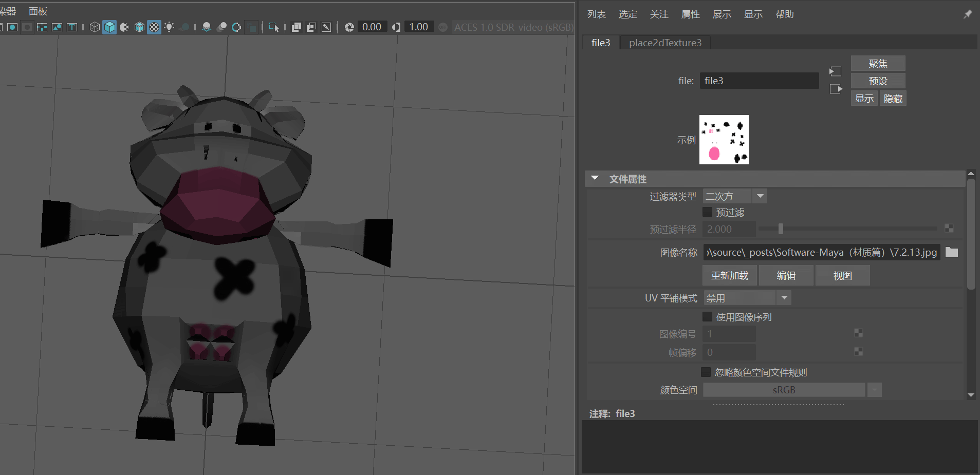Collapse the 文件属性 section
980x475 pixels.
[595, 178]
